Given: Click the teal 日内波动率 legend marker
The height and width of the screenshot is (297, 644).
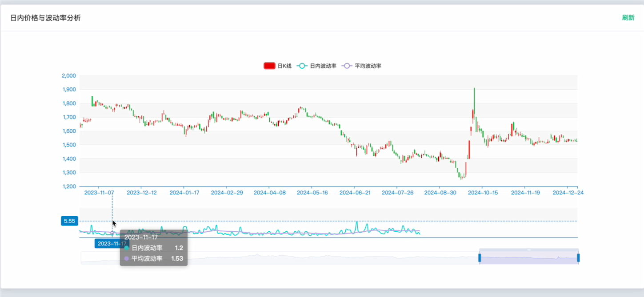Looking at the screenshot, I should pos(301,66).
